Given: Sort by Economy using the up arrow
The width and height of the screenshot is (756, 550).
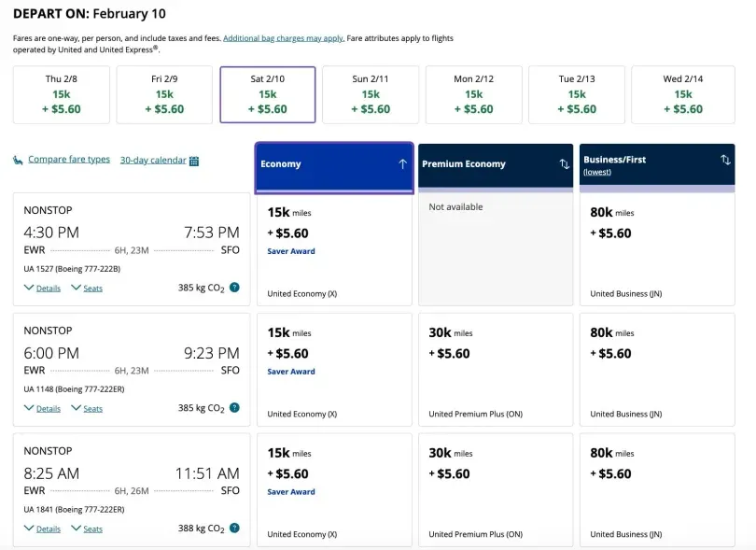Looking at the screenshot, I should tap(402, 164).
